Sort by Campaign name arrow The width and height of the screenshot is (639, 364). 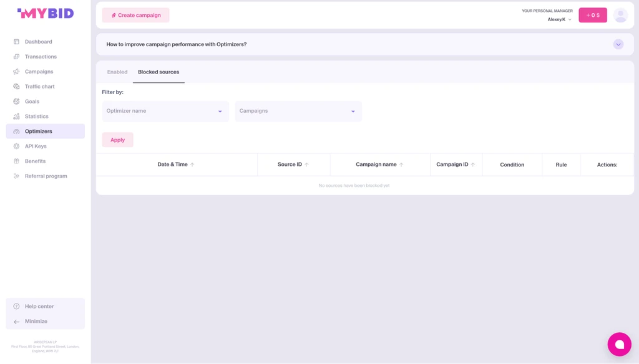(x=401, y=165)
